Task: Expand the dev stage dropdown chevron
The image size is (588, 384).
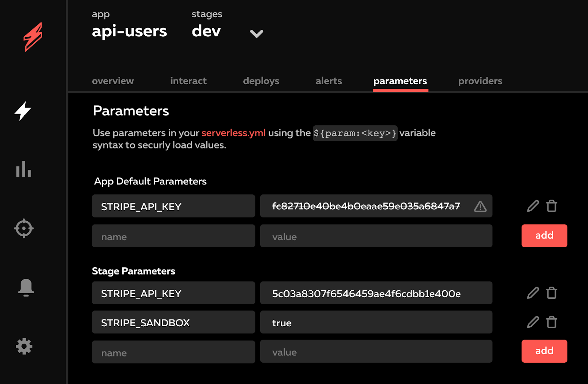Action: pyautogui.click(x=256, y=34)
